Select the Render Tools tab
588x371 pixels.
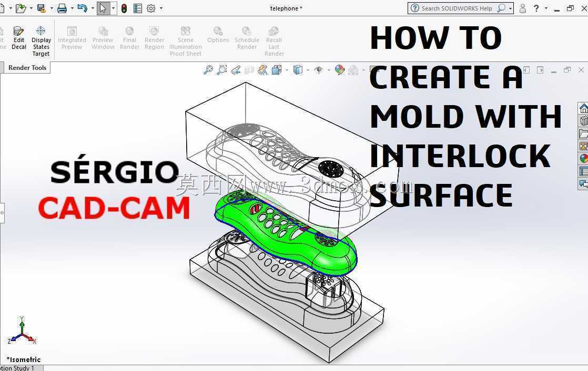pos(27,68)
